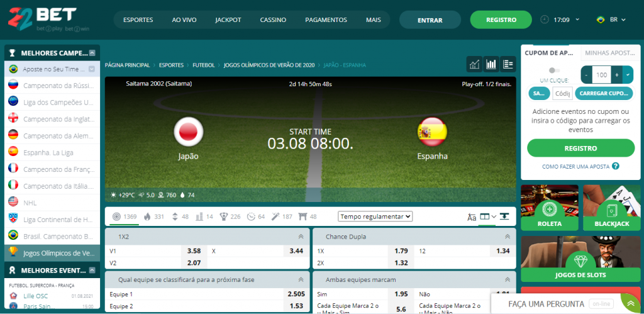Open Como Fazer Uma Aposta link
The image size is (644, 314).
coord(576,166)
